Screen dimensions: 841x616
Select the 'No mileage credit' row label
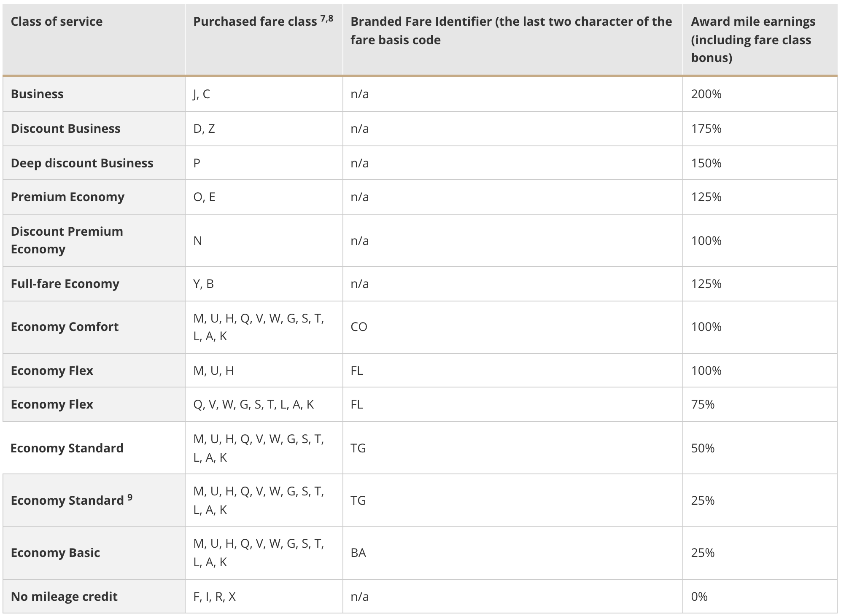[64, 597]
